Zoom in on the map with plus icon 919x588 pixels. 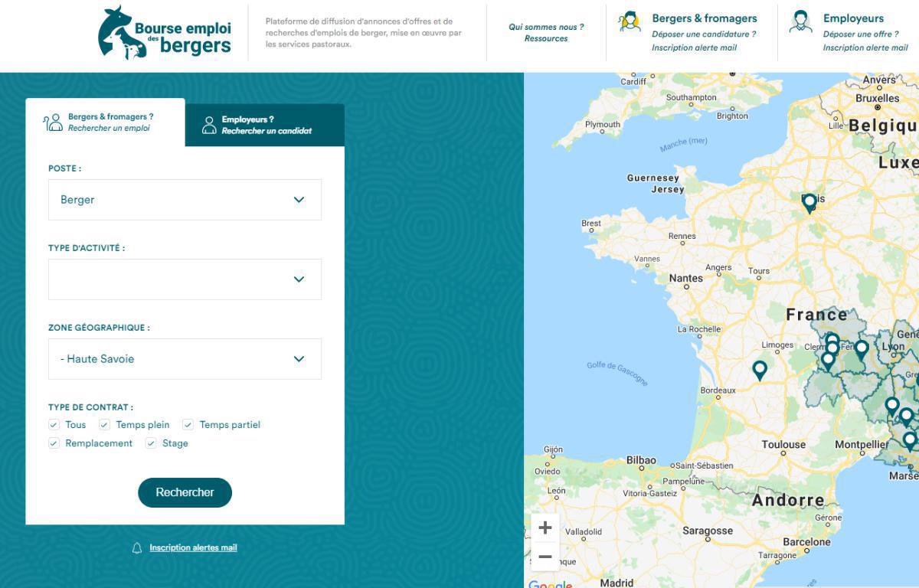545,528
